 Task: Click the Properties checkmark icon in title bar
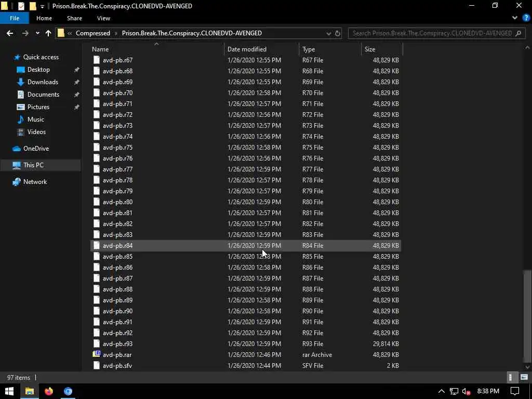pyautogui.click(x=21, y=6)
